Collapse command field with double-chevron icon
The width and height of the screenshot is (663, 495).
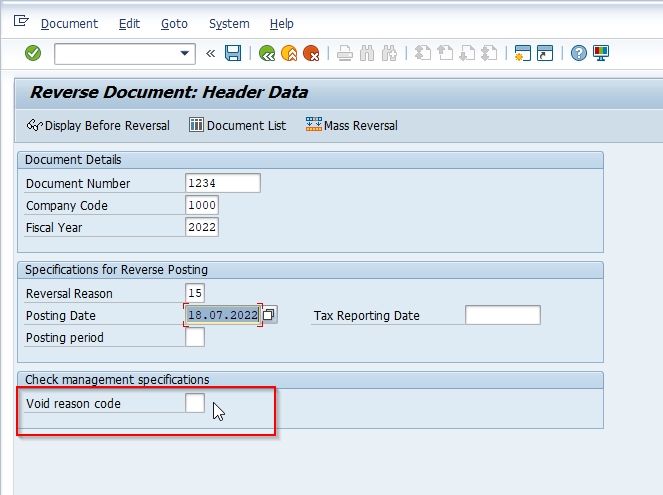tap(210, 54)
